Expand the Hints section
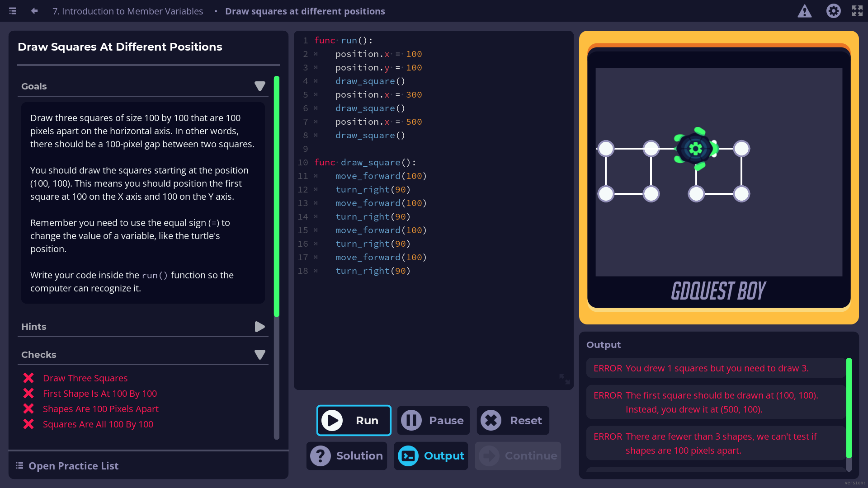This screenshot has width=868, height=488. pos(259,327)
